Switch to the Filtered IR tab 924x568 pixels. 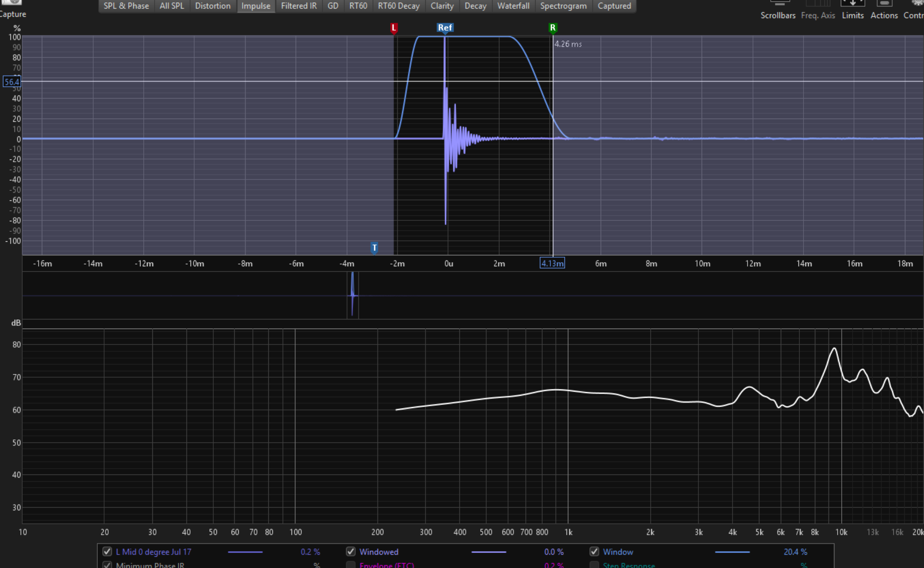click(x=299, y=6)
